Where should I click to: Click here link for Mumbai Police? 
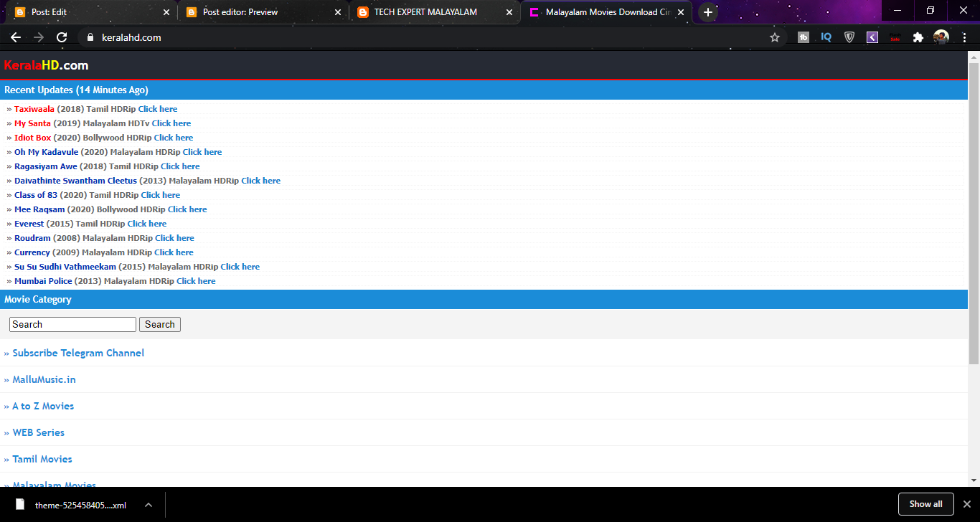click(196, 281)
